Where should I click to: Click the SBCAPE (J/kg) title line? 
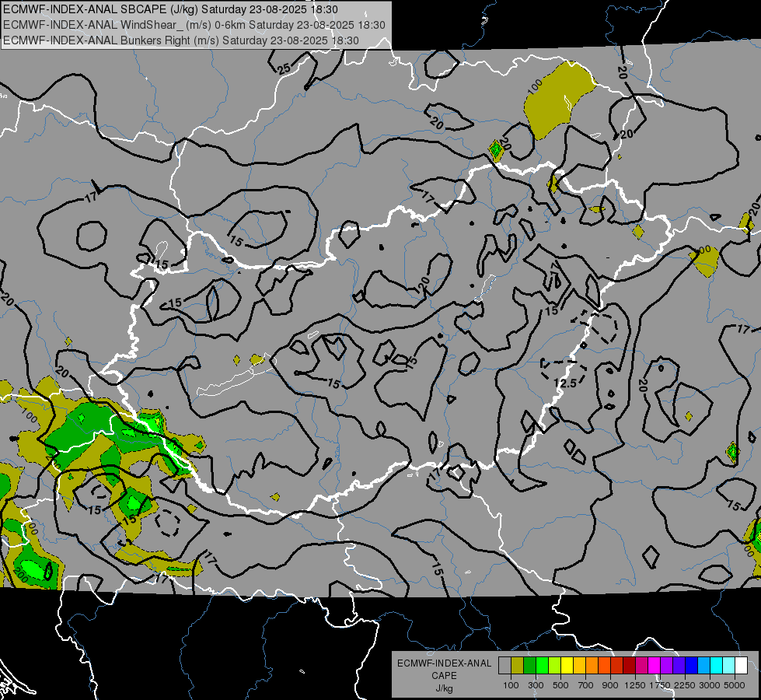[x=170, y=9]
